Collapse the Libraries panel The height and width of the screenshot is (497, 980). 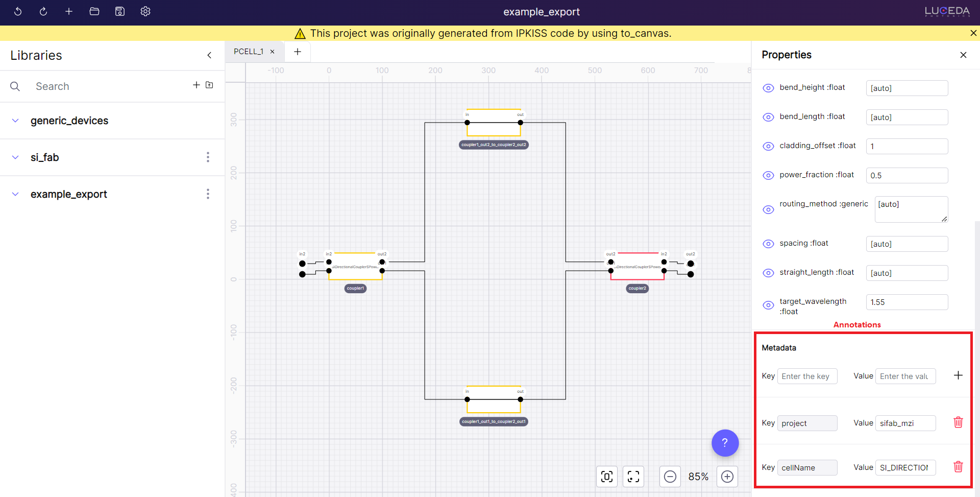[209, 55]
